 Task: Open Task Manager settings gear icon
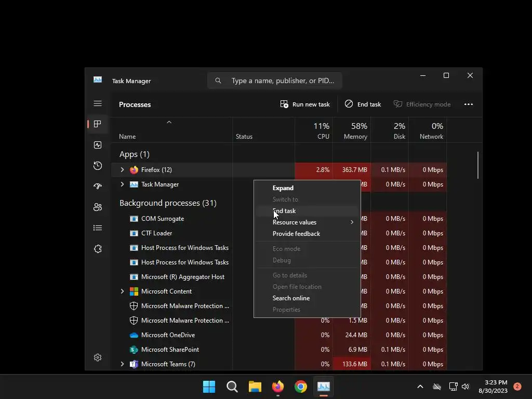pos(98,357)
